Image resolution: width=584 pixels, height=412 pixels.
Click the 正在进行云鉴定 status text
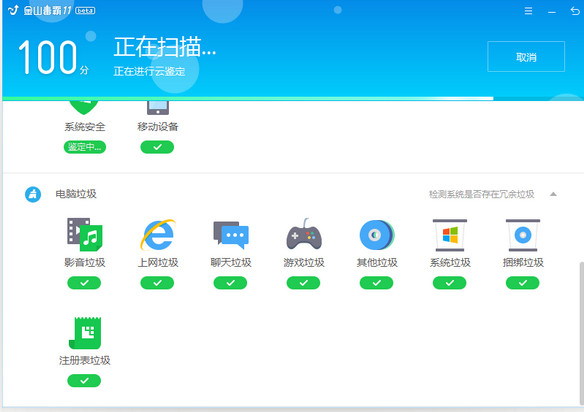pyautogui.click(x=149, y=71)
